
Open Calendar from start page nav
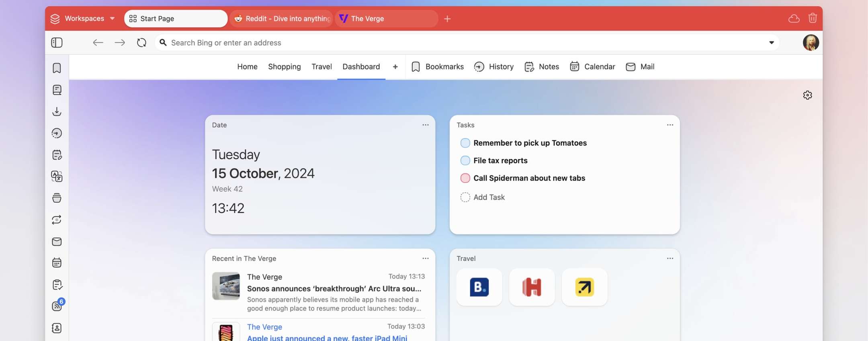pyautogui.click(x=592, y=67)
